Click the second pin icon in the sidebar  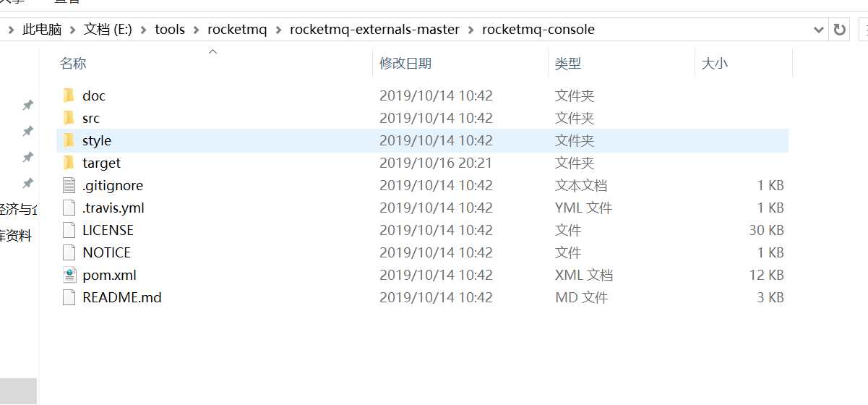(x=27, y=131)
